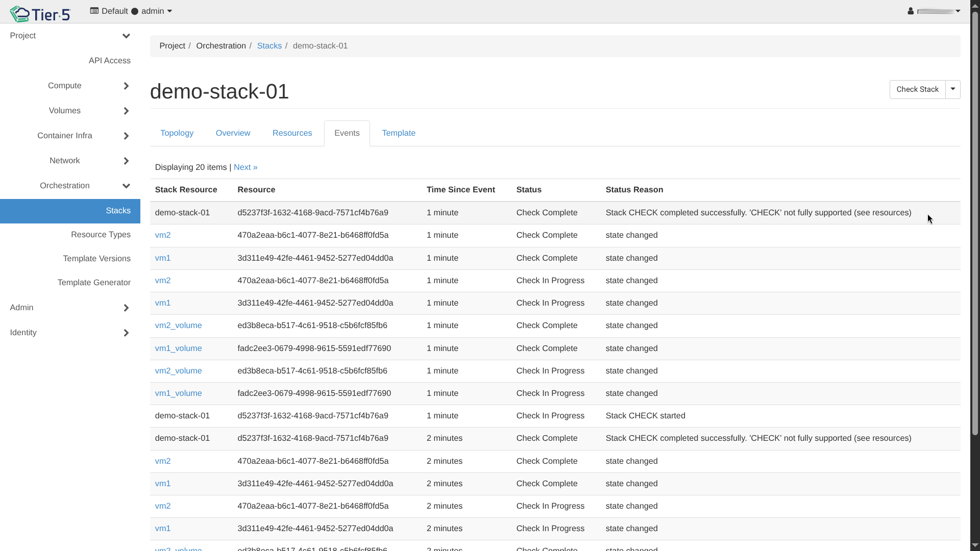This screenshot has width=980, height=551.
Task: Expand the Admin panel chevron
Action: (x=126, y=308)
